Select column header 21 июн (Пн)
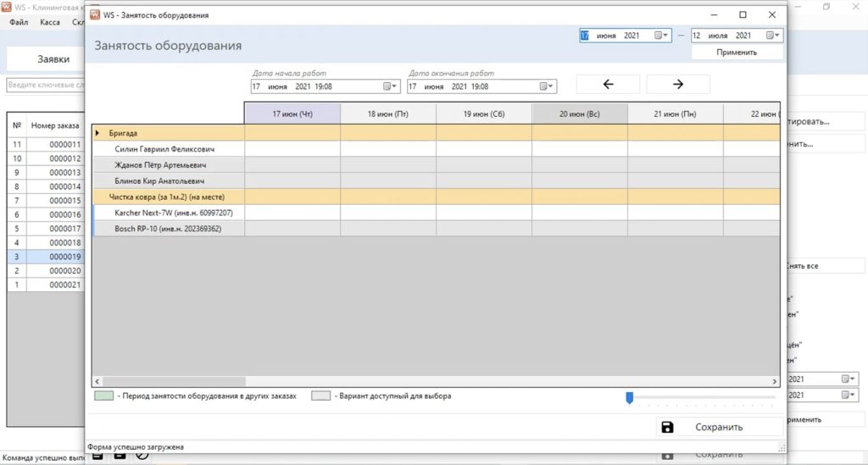 (x=676, y=113)
